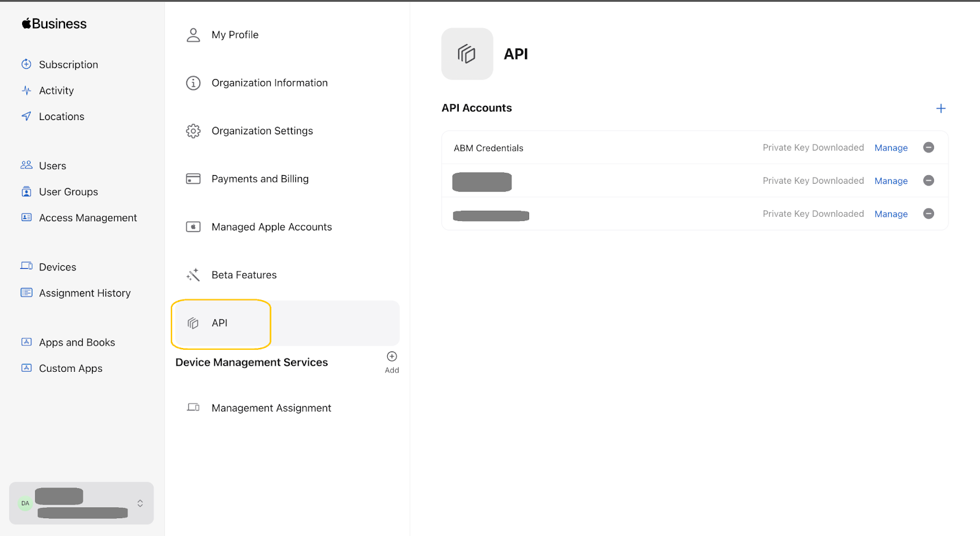
Task: Manage the second redacted API account
Action: click(x=891, y=181)
